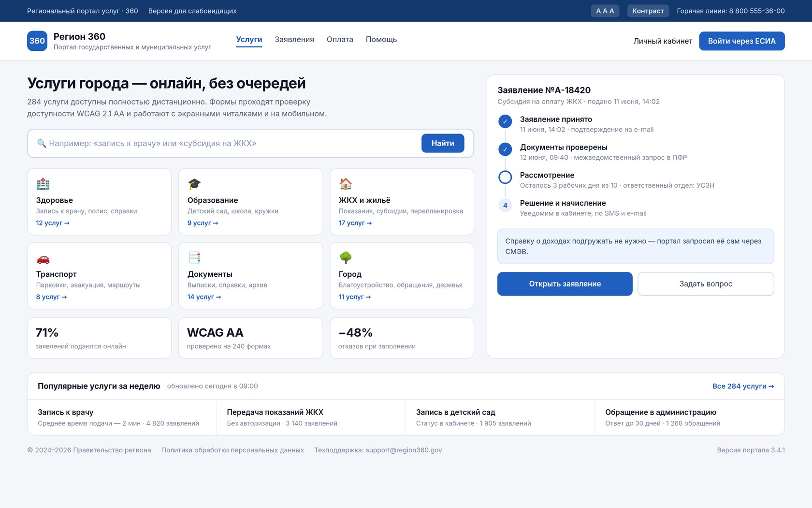Select Обращение в администрацию service

click(690, 418)
